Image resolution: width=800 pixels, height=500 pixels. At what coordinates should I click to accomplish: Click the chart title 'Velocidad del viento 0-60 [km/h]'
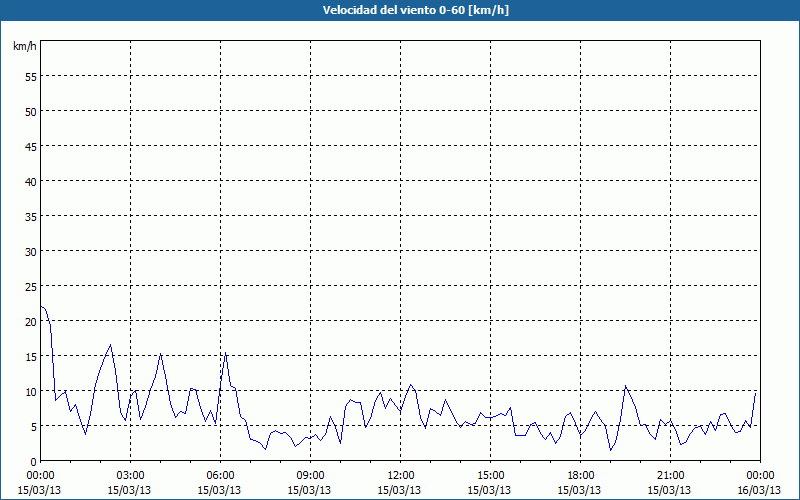point(415,10)
